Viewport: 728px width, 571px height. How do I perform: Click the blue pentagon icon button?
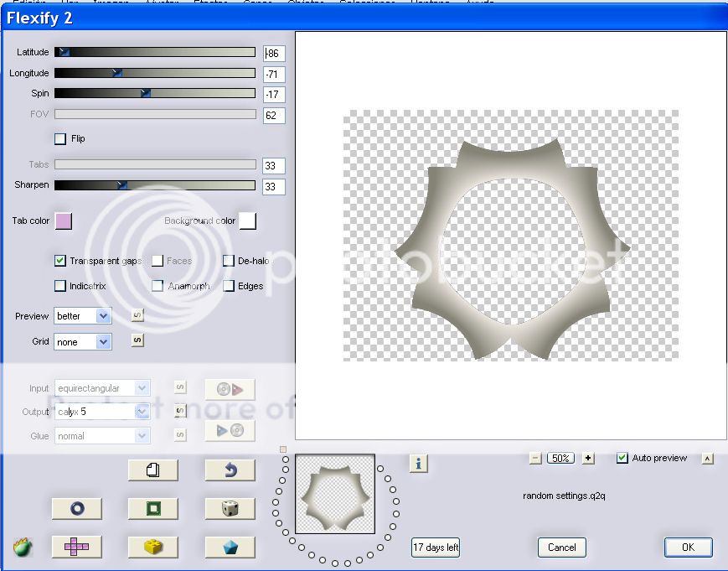tap(230, 547)
